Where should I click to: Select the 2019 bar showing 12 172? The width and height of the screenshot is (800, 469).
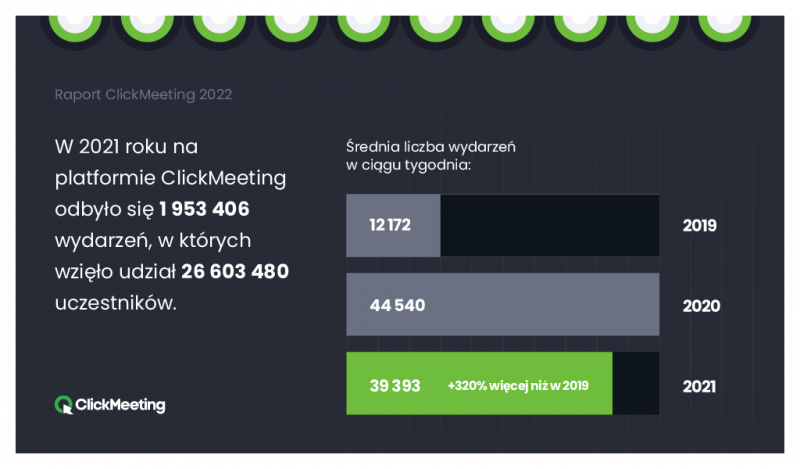click(393, 225)
